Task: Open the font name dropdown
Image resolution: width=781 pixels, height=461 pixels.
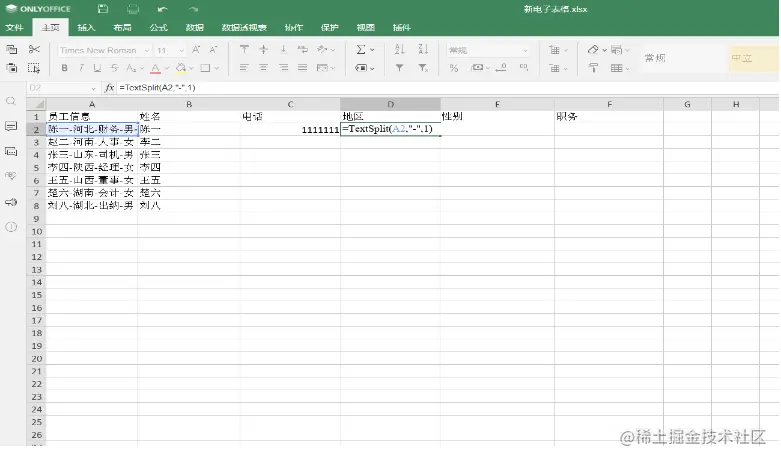Action: [147, 51]
